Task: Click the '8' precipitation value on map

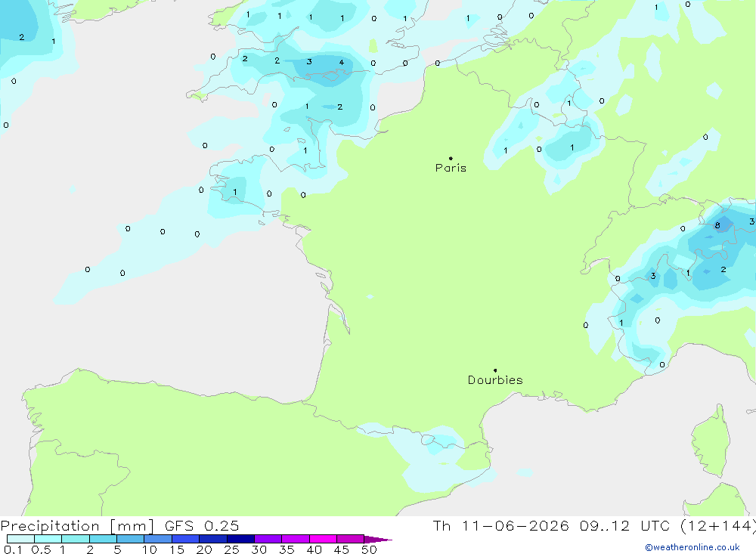Action: [x=717, y=225]
